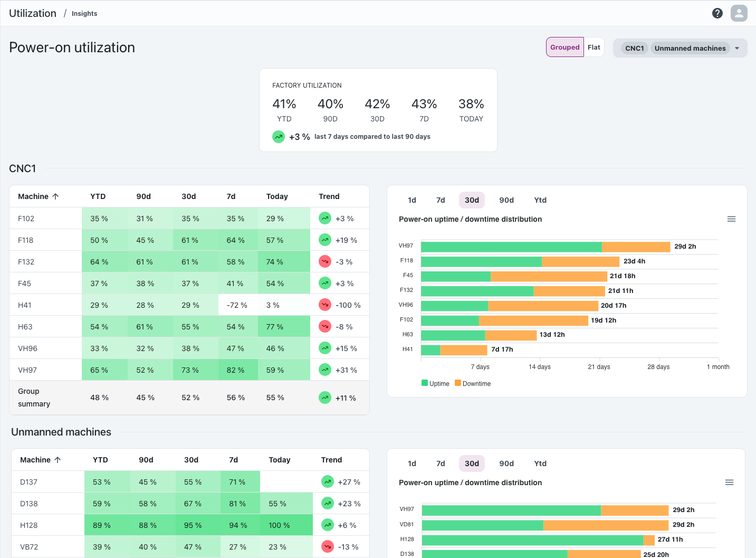756x558 pixels.
Task: Open the help question mark icon
Action: (x=717, y=13)
